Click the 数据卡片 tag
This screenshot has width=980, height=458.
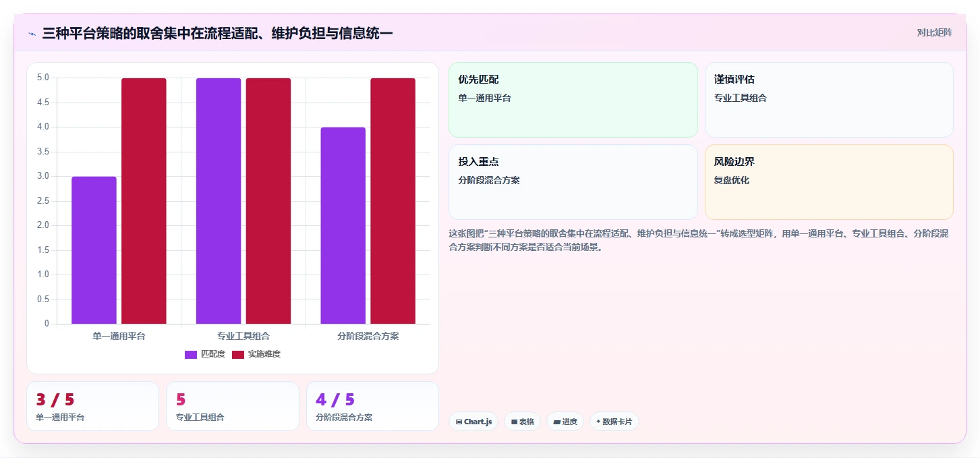pyautogui.click(x=614, y=422)
